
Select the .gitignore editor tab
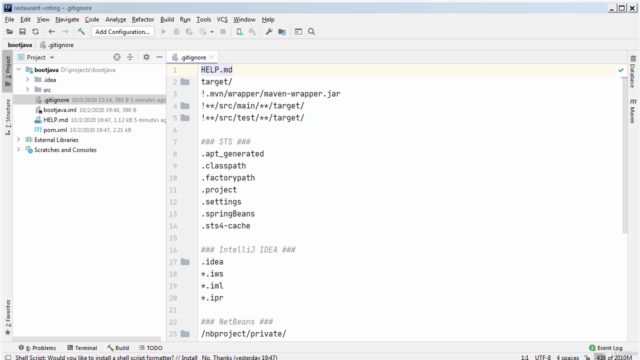pos(193,58)
